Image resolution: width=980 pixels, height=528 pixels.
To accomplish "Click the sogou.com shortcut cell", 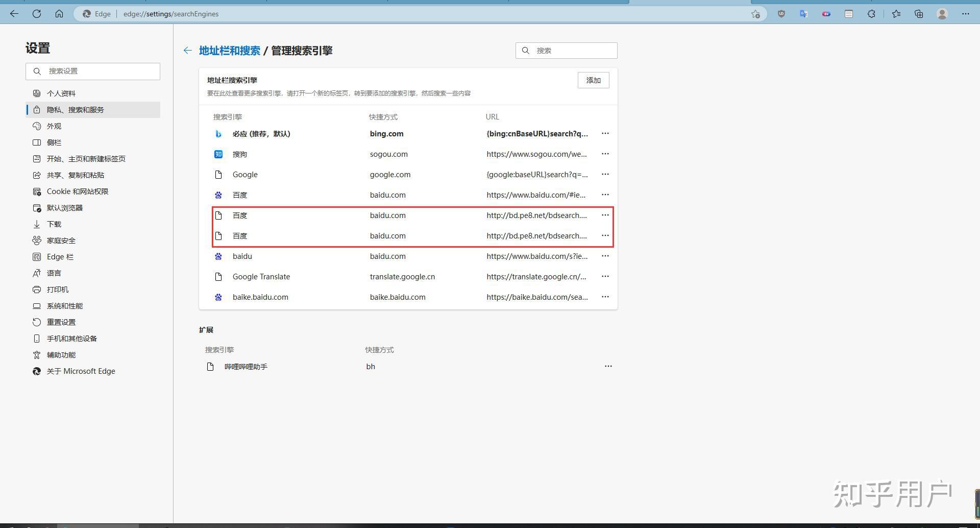I will 389,154.
